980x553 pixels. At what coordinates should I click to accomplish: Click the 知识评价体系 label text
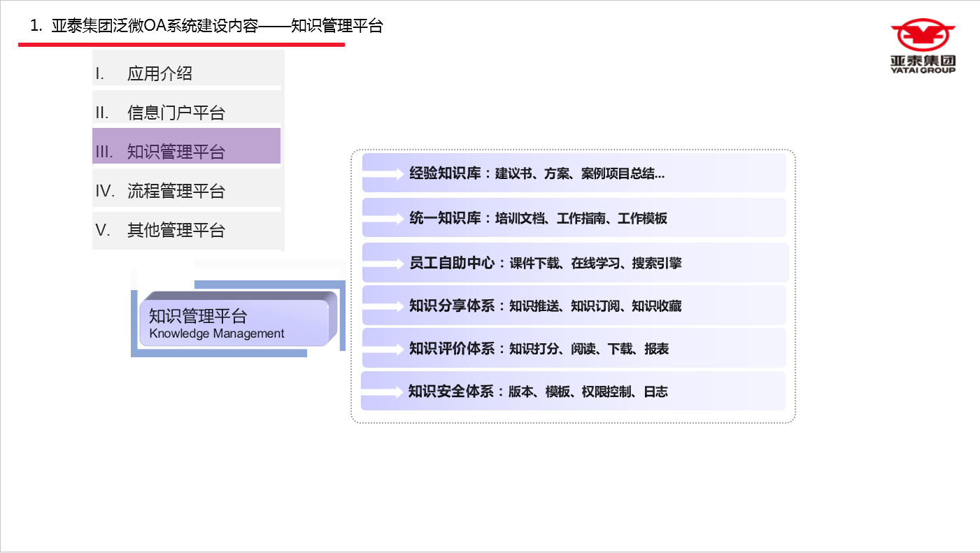point(452,349)
